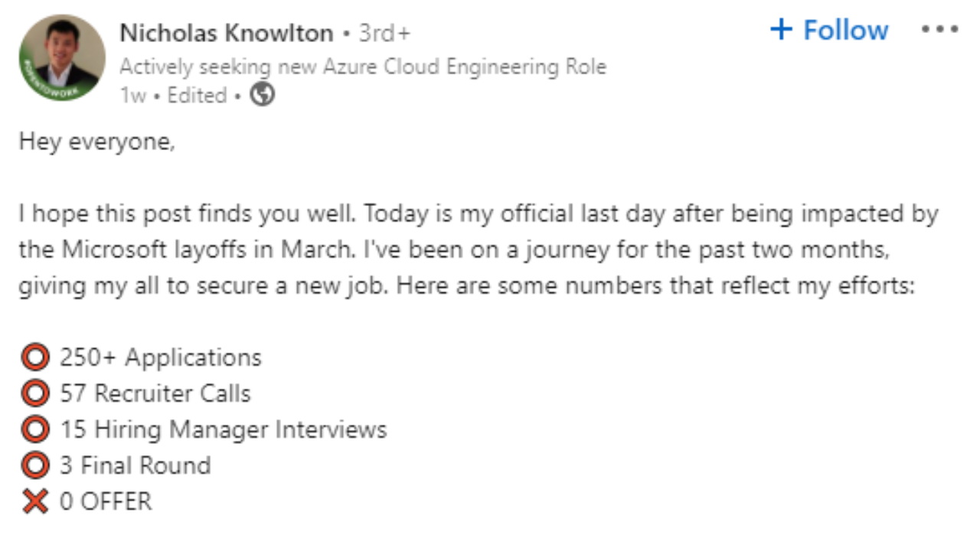980x551 pixels.
Task: Select the red circle beside Hiring Manager Interviews
Action: point(35,429)
